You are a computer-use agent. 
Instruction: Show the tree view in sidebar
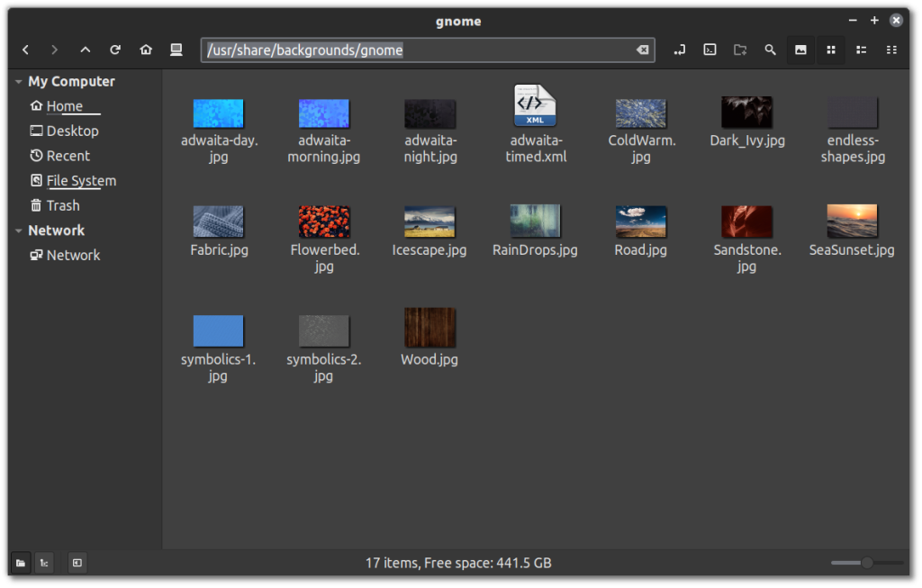[x=44, y=564]
